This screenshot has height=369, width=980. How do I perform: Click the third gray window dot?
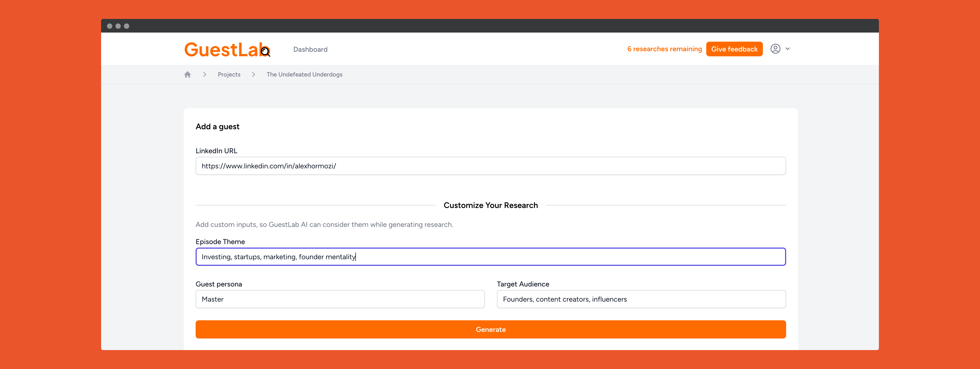click(127, 26)
